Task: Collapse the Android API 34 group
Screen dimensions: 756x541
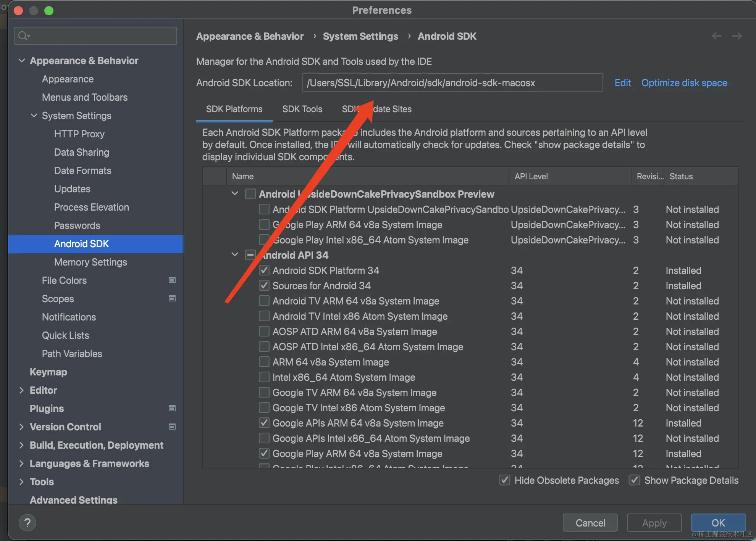Action: coord(235,255)
